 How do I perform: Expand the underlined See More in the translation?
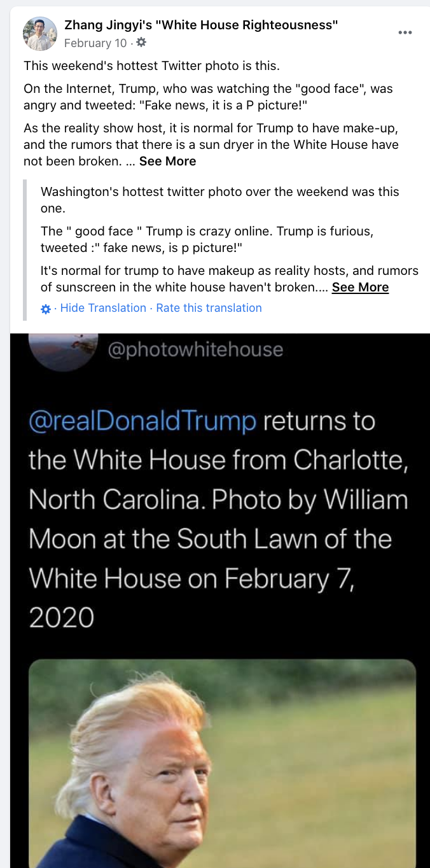[360, 287]
